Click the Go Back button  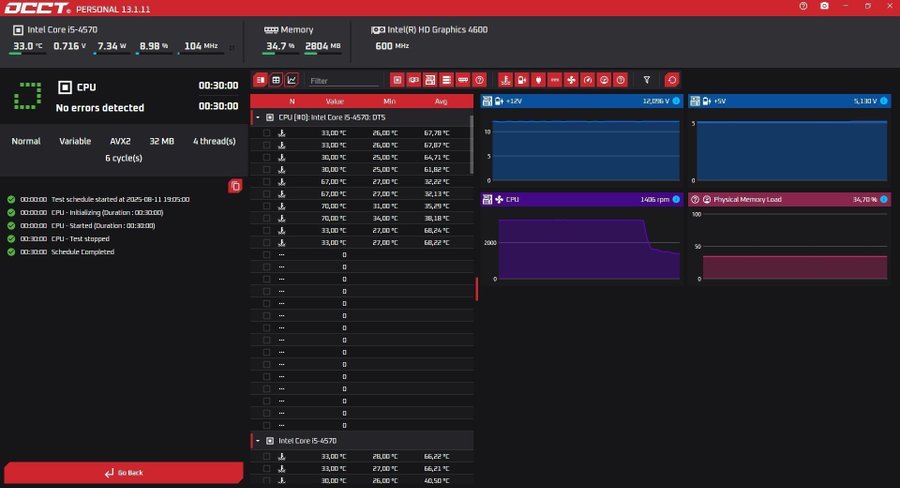coord(123,472)
